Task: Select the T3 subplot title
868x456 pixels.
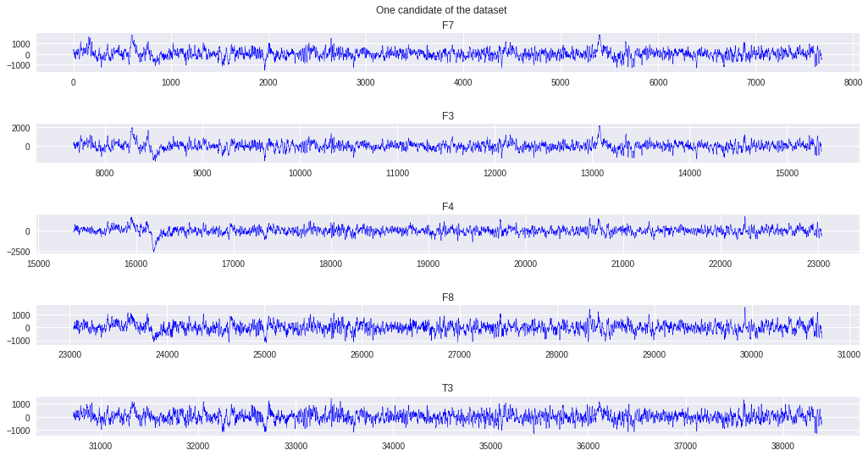Action: (448, 388)
